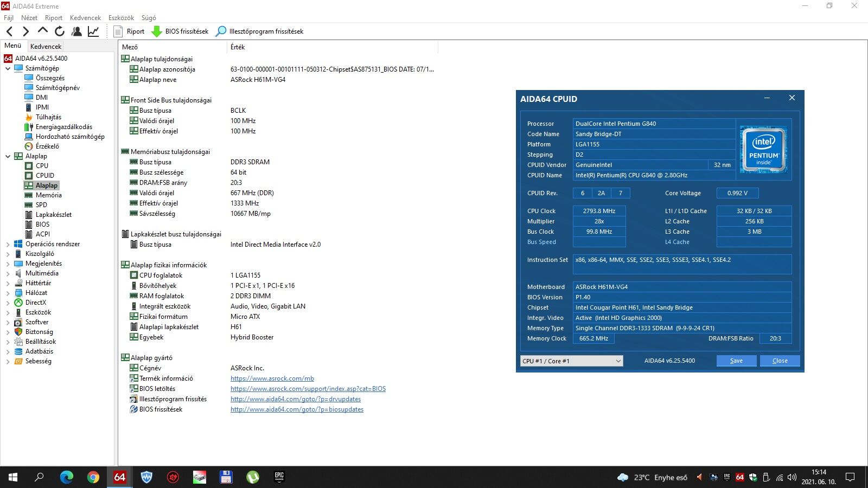Screen dimensions: 868x488
Task: Launch Google Chrome from the taskbar
Action: click(93, 477)
